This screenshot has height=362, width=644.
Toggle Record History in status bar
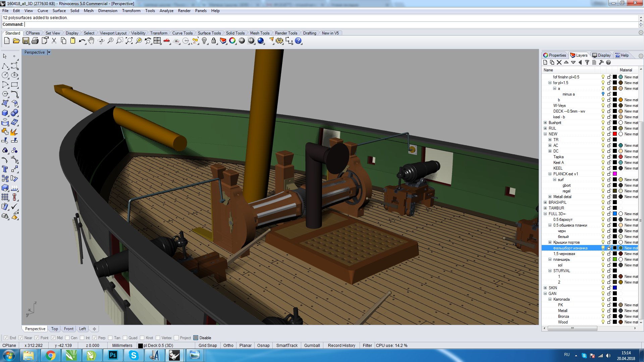[341, 346]
